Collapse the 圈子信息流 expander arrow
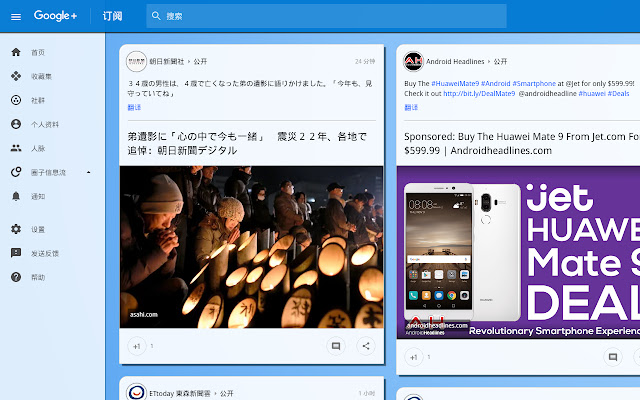This screenshot has height=400, width=640. tap(89, 172)
